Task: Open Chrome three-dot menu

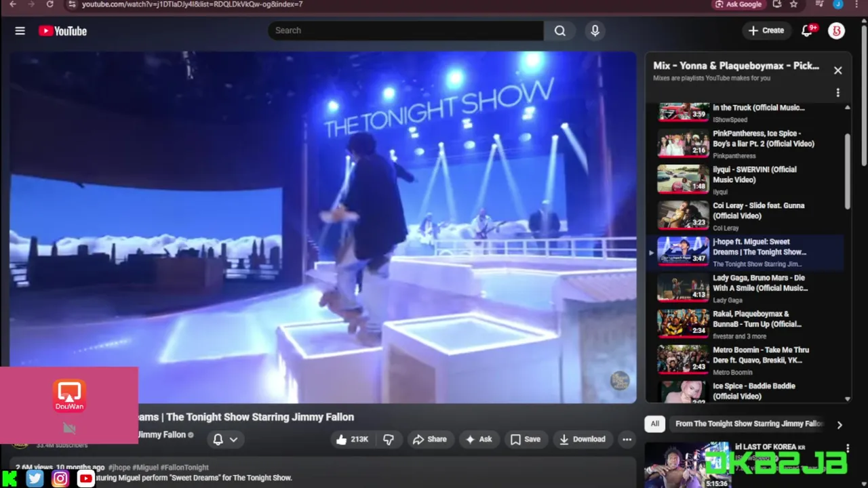Action: [x=856, y=4]
